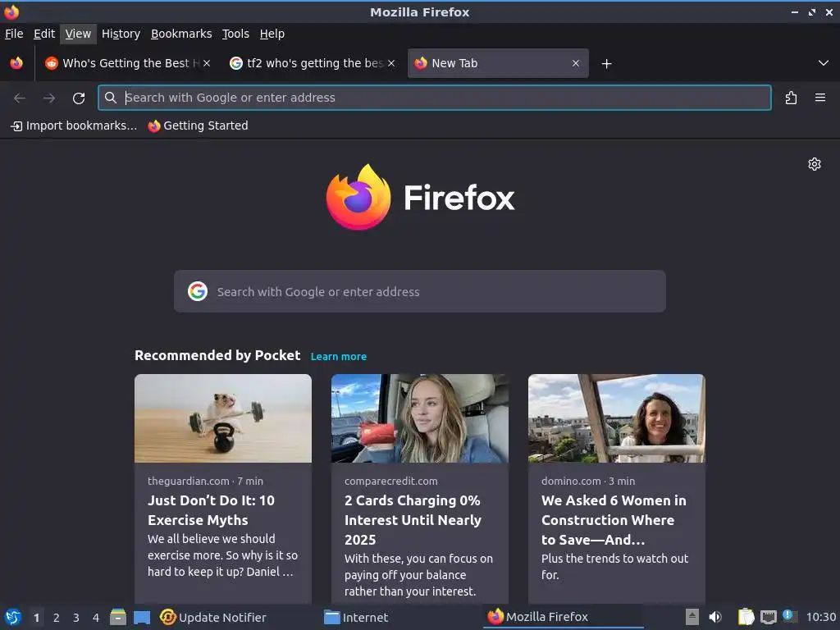Click the Learn more Pocket link
Image resolution: width=840 pixels, height=630 pixels.
pos(339,356)
